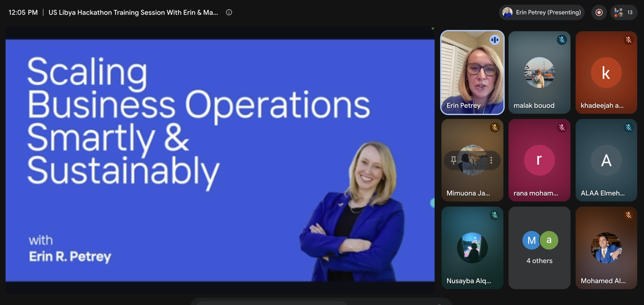Image resolution: width=644 pixels, height=305 pixels.
Task: Click the muted mic icon on Mohamed's tile
Action: (x=628, y=215)
